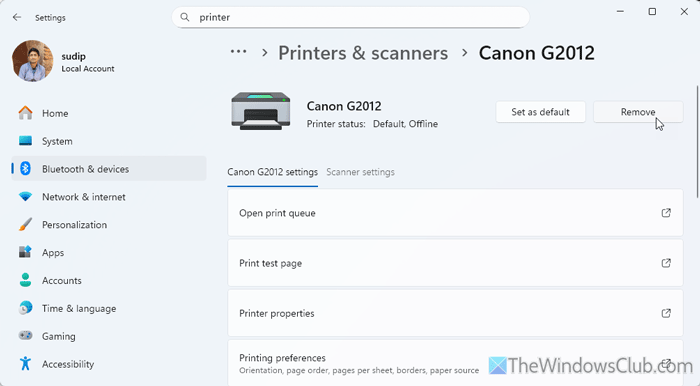The width and height of the screenshot is (700, 386).
Task: Open Gaming settings page
Action: (109, 336)
